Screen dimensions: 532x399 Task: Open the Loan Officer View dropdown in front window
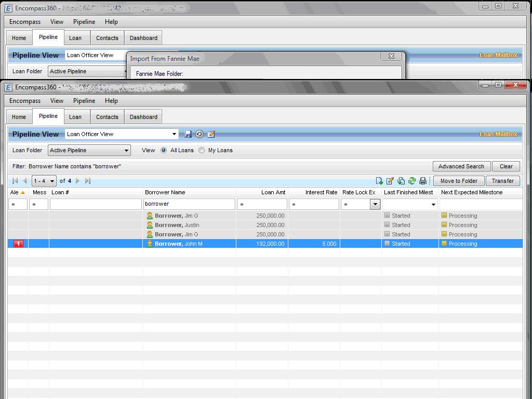[x=174, y=134]
